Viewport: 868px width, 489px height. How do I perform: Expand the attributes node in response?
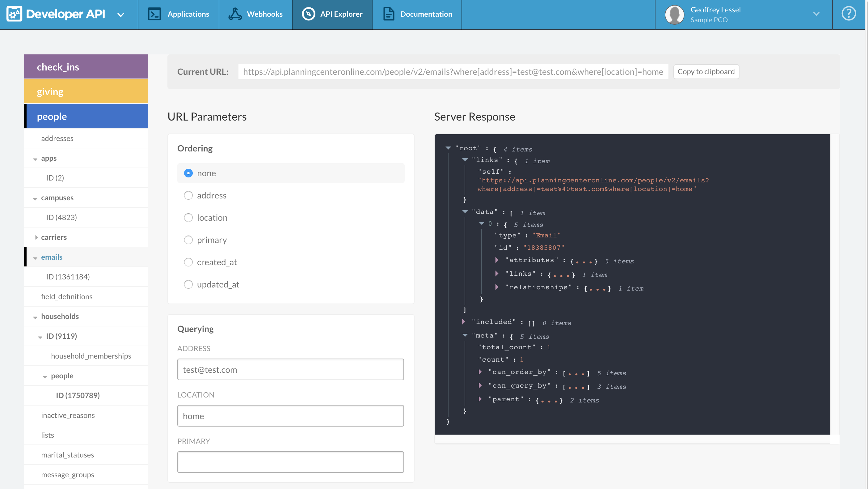[x=497, y=260]
